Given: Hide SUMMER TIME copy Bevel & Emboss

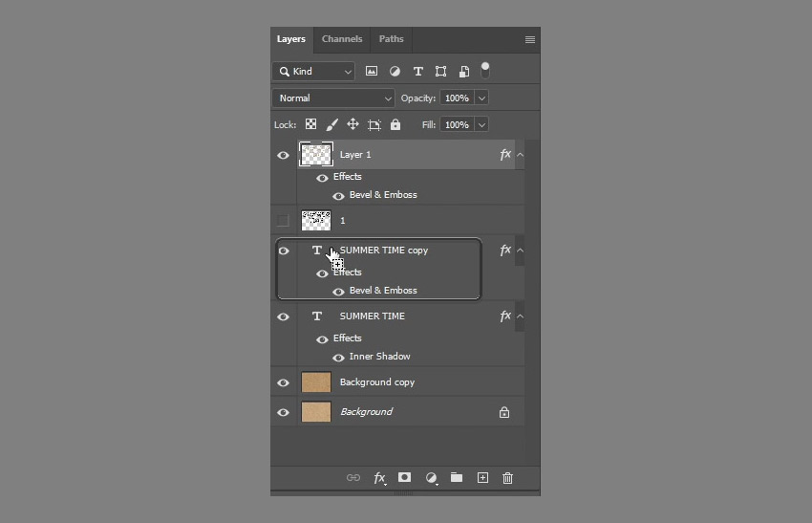Looking at the screenshot, I should [x=338, y=292].
